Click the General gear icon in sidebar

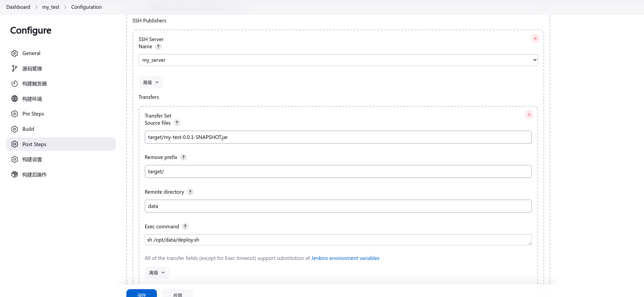15,53
